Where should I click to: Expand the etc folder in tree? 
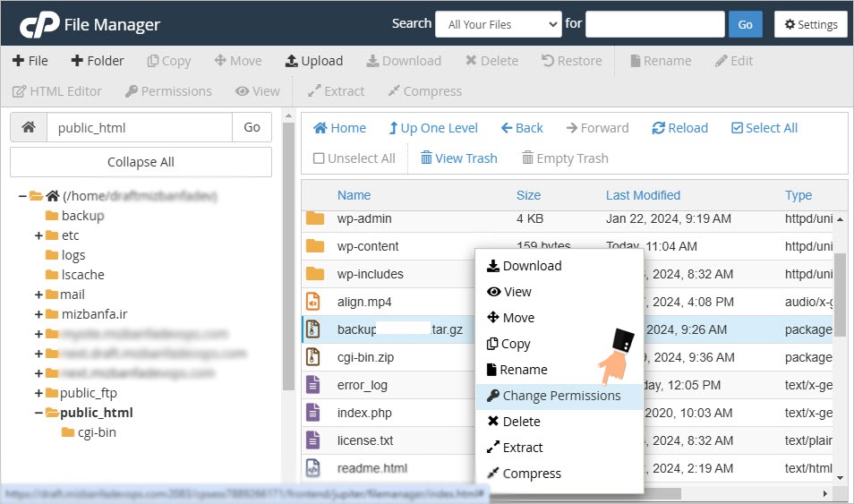39,235
